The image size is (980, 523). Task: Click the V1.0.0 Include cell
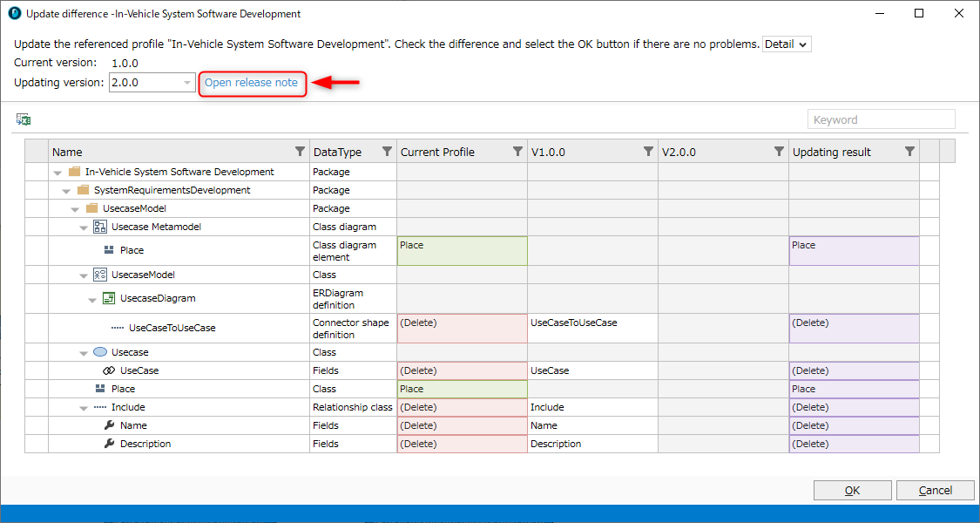click(592, 407)
